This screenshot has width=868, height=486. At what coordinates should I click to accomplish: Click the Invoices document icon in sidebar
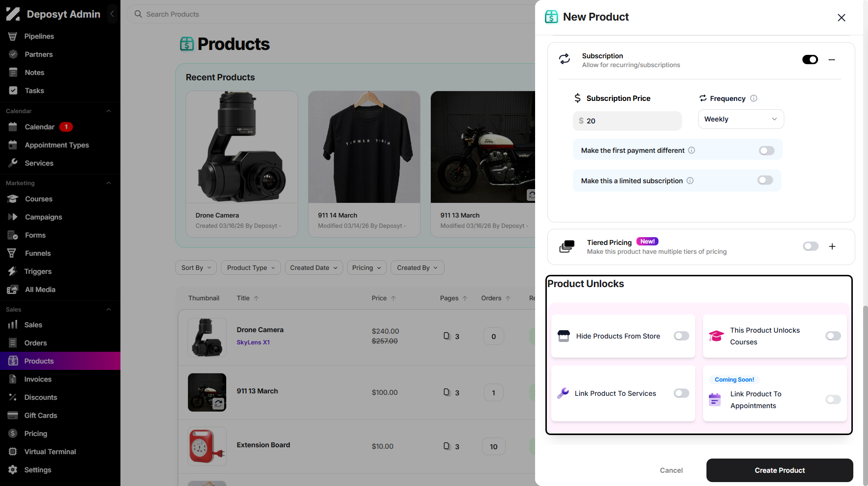click(x=13, y=379)
